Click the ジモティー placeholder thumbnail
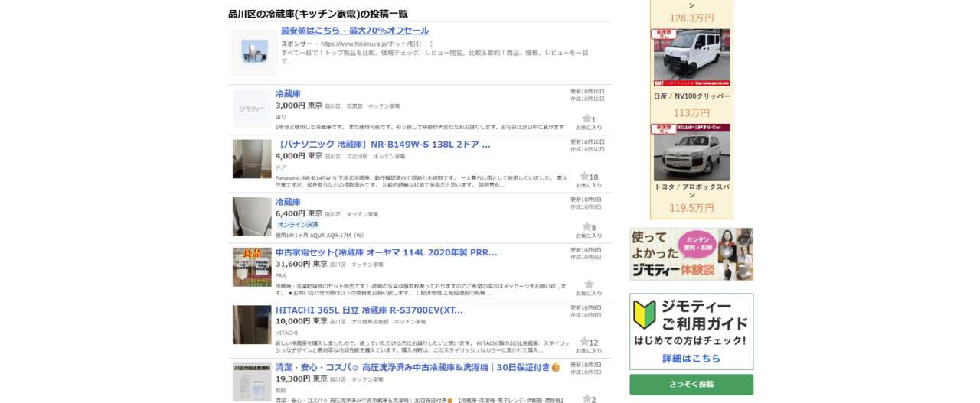Viewport: 980px width, 403px height. pos(252,109)
